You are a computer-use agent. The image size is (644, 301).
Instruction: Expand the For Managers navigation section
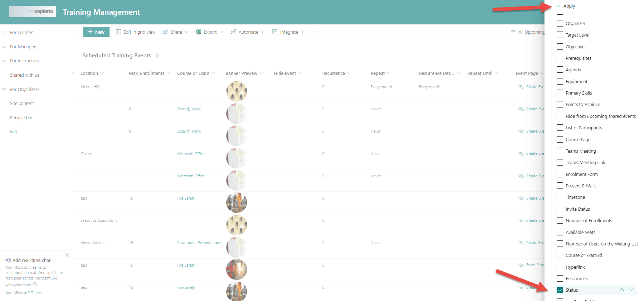4,47
